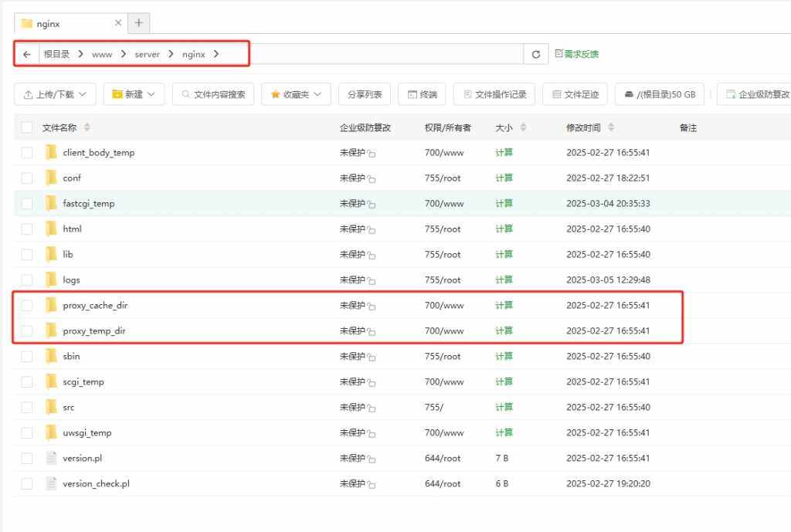Tick the proxy_cache_dir row checkbox
The image size is (791, 532).
click(27, 305)
